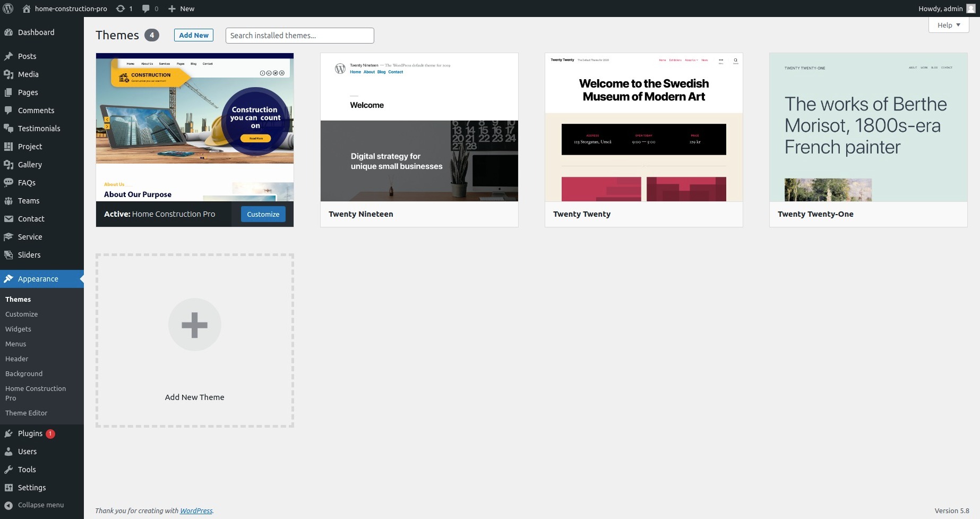Follow the WordPress footer link

(x=196, y=511)
